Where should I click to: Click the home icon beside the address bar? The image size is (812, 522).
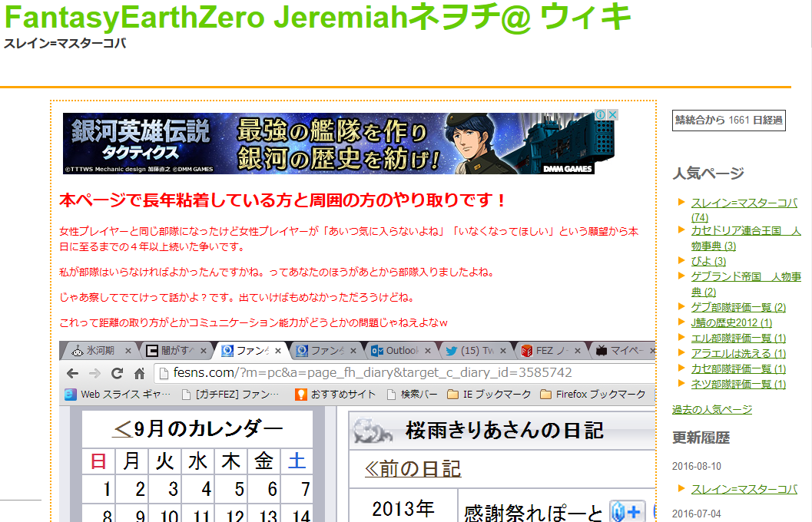click(139, 374)
